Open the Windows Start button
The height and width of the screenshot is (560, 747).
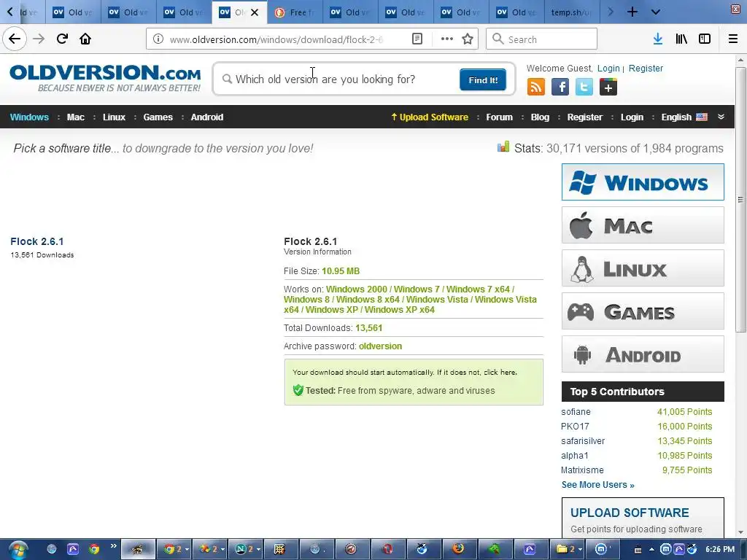(x=18, y=550)
